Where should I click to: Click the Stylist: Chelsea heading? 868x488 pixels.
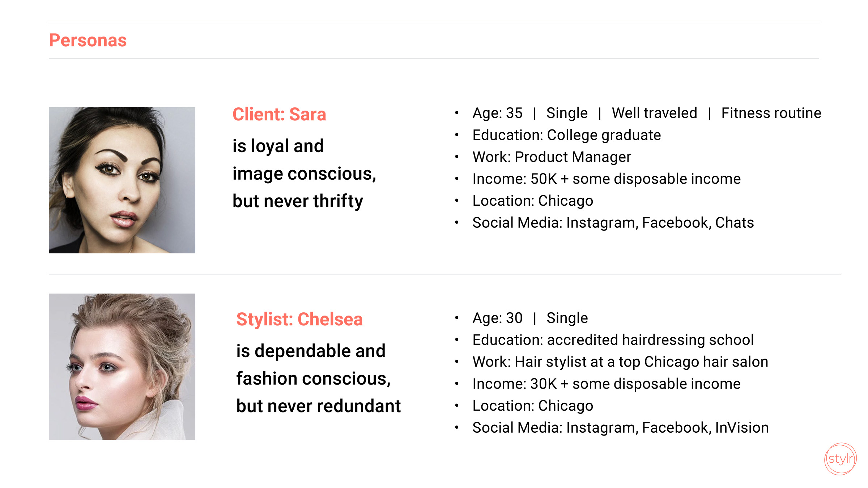[x=299, y=319]
